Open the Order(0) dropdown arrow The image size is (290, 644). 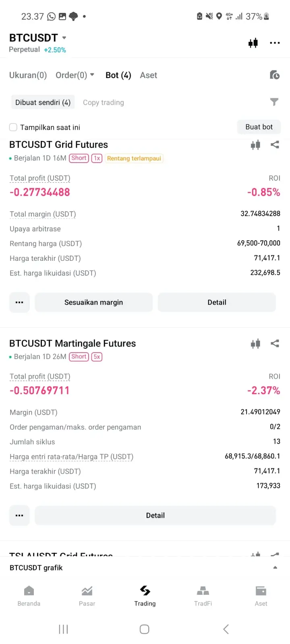tap(92, 75)
